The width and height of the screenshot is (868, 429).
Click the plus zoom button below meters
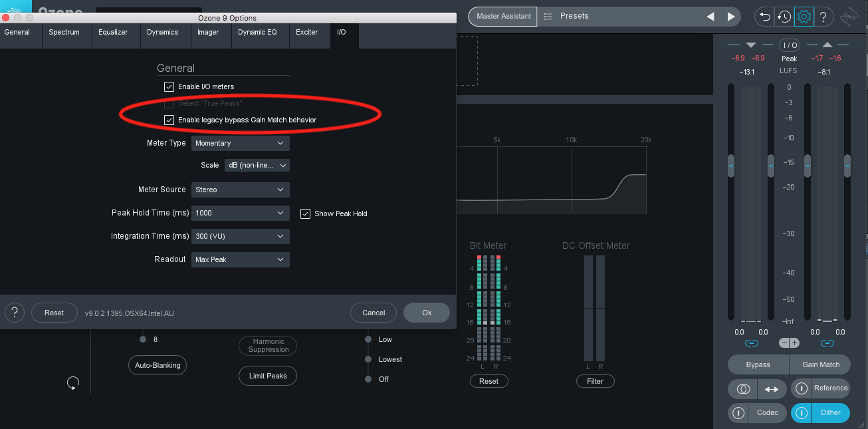(794, 343)
